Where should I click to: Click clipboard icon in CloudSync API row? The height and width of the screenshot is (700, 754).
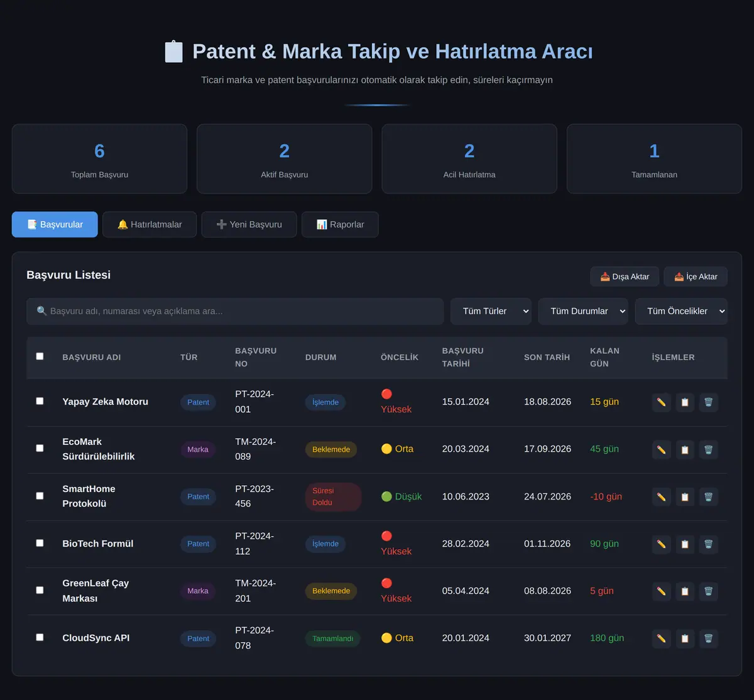pos(685,638)
